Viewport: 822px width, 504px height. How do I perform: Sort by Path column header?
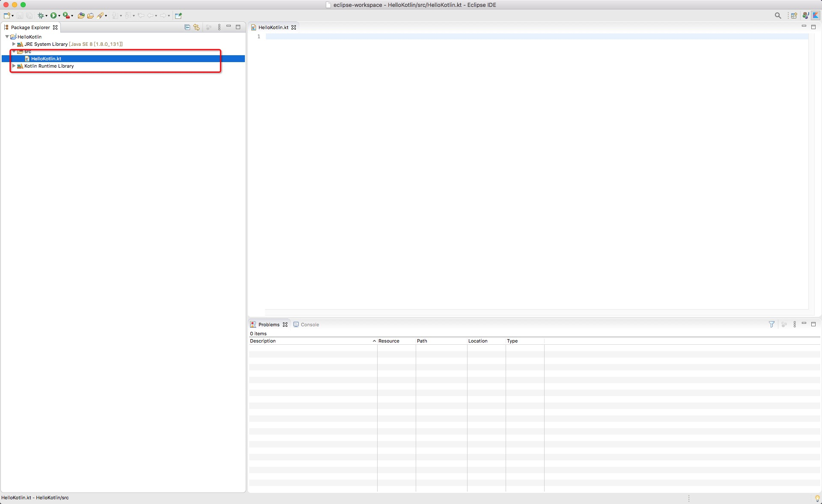click(441, 341)
